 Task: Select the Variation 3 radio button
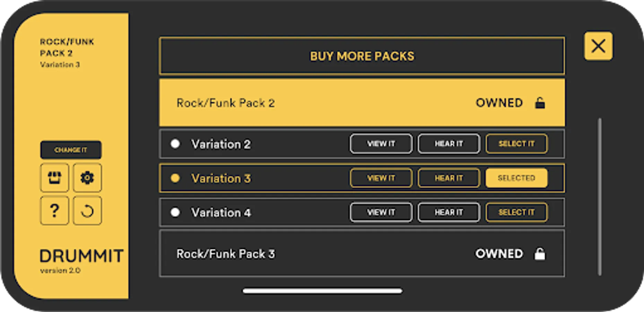coord(175,178)
